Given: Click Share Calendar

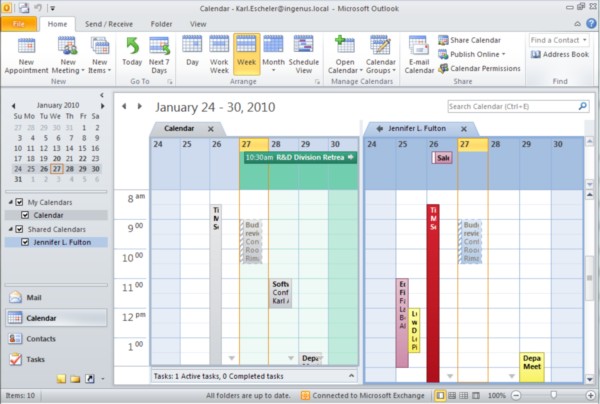Looking at the screenshot, I should pyautogui.click(x=470, y=40).
